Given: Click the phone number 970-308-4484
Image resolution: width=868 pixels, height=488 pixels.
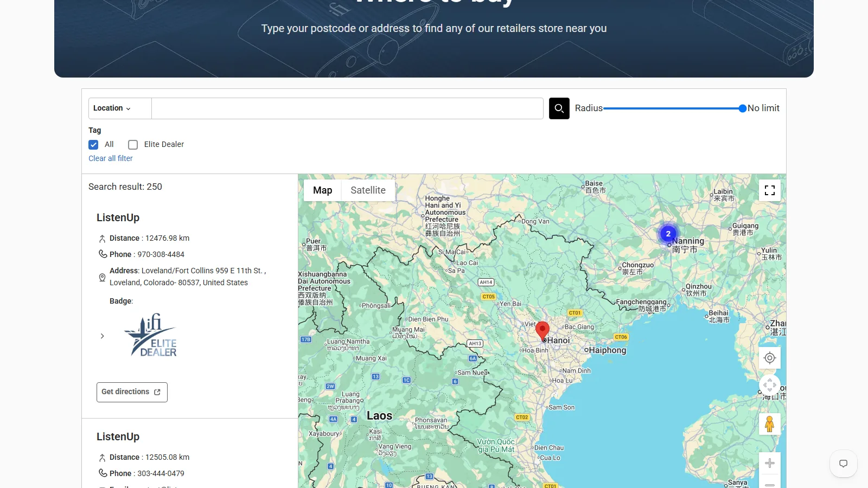Looking at the screenshot, I should coord(161,254).
